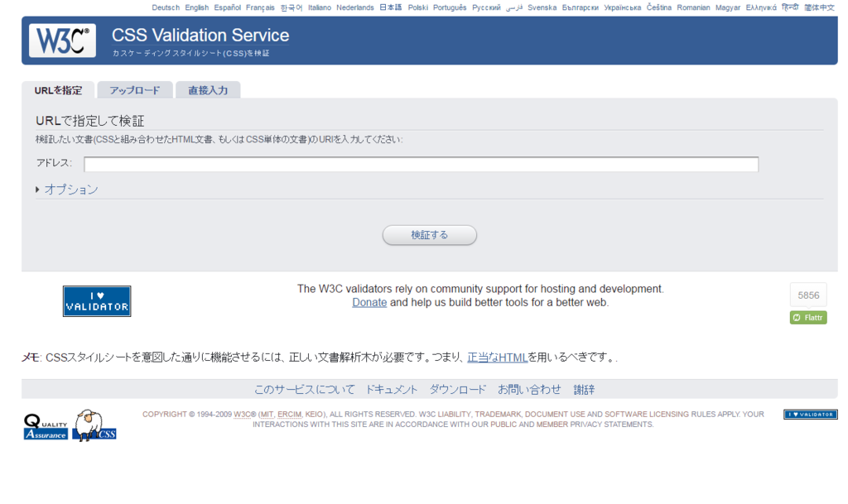Screen dimensions: 848x504
Task: Select 日本語 language link
Action: (x=391, y=7)
